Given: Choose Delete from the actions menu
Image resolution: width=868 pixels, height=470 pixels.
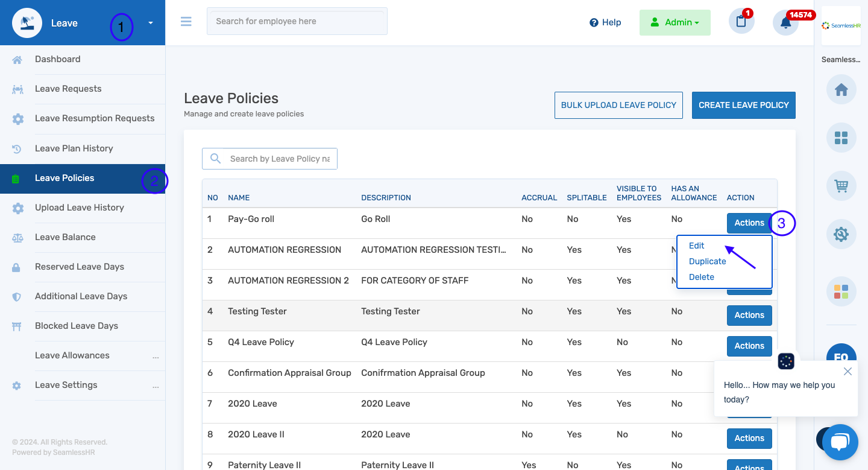Looking at the screenshot, I should click(x=702, y=277).
